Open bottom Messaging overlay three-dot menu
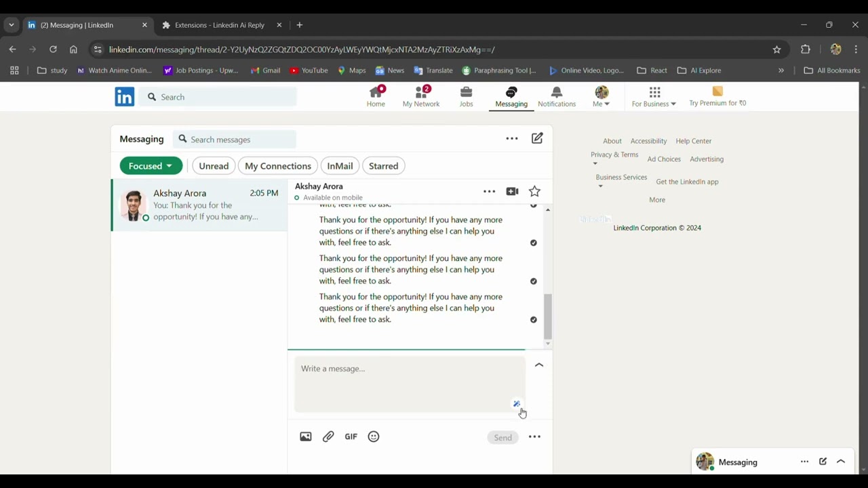The image size is (868, 488). (804, 462)
